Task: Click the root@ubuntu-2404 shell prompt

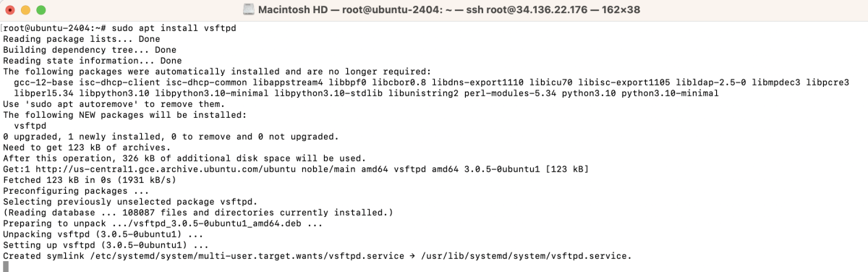Action: coord(54,27)
